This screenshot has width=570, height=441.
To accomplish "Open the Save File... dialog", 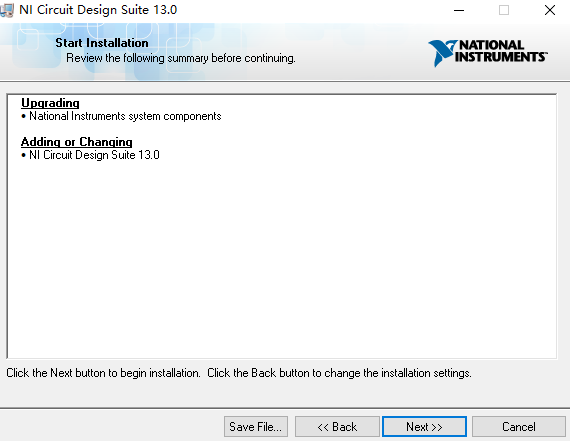I will point(256,426).
